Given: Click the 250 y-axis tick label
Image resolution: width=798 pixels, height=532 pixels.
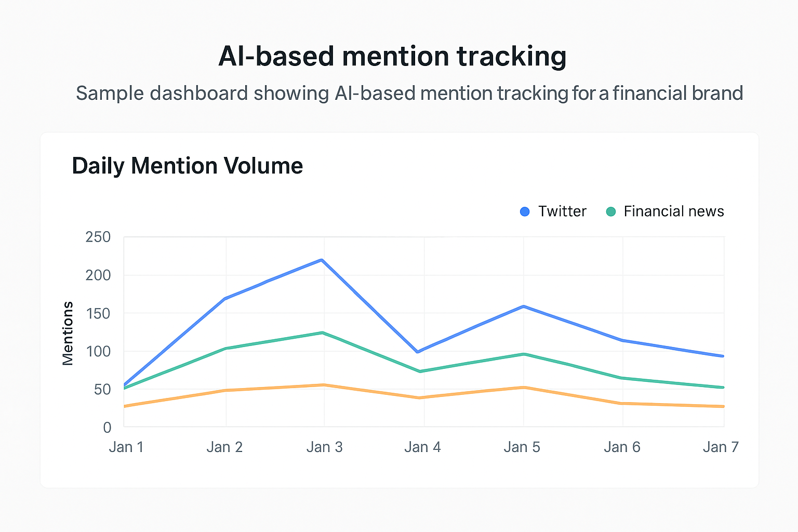Looking at the screenshot, I should click(98, 237).
